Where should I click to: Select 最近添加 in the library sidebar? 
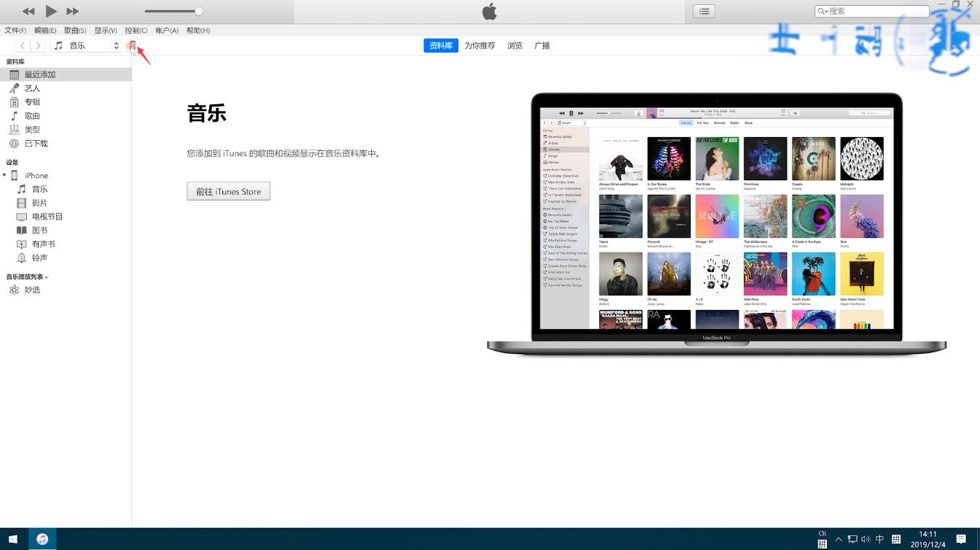(x=66, y=74)
